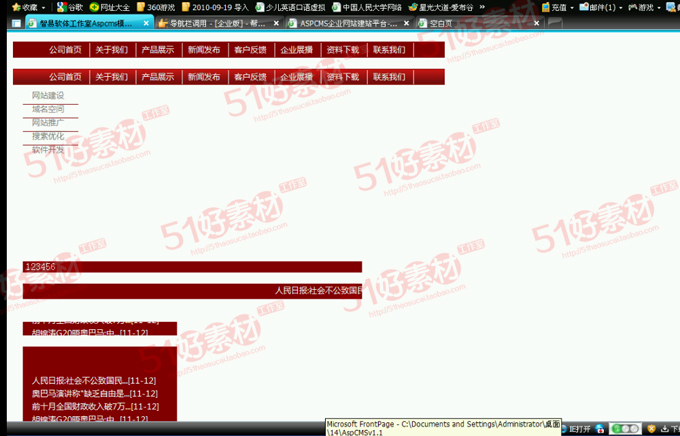Open the 星光大道-爱布谷 bookmark
Image resolution: width=680 pixels, height=436 pixels.
pyautogui.click(x=441, y=7)
